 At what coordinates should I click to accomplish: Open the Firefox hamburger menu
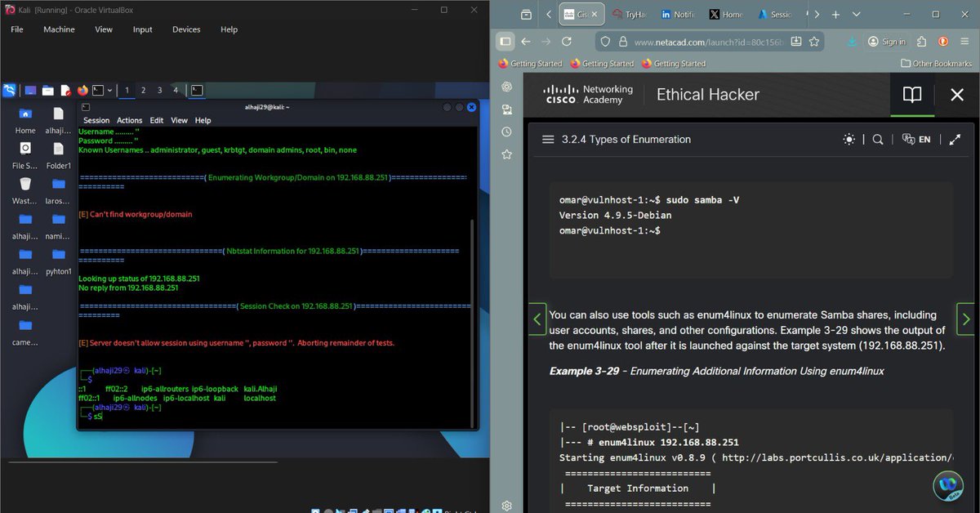[965, 41]
